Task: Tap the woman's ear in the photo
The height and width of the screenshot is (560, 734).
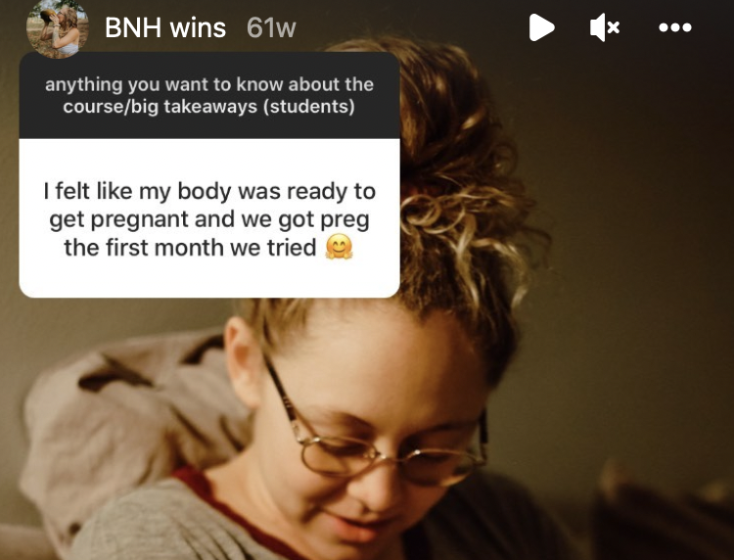Action: point(243,360)
